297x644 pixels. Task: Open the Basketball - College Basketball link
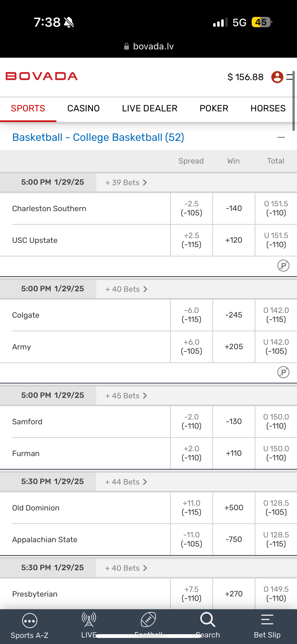pyautogui.click(x=98, y=138)
